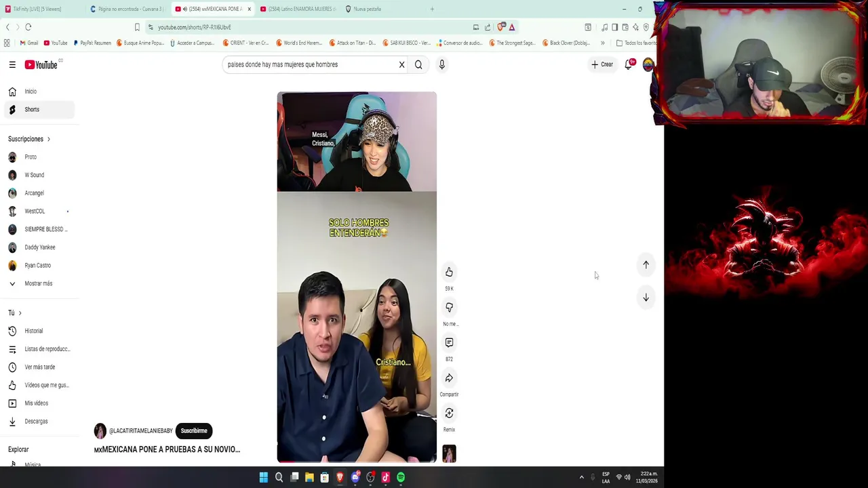Open the comments on the short
Image resolution: width=868 pixels, height=488 pixels.
click(x=449, y=342)
